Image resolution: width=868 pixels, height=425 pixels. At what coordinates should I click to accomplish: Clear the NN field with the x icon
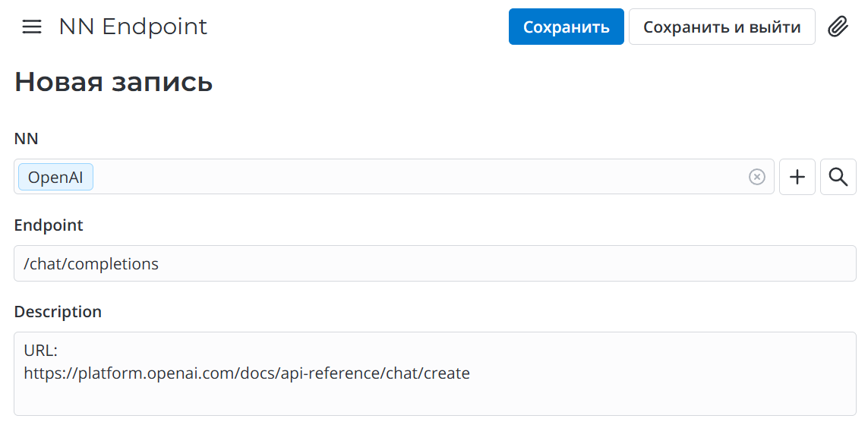(x=756, y=177)
